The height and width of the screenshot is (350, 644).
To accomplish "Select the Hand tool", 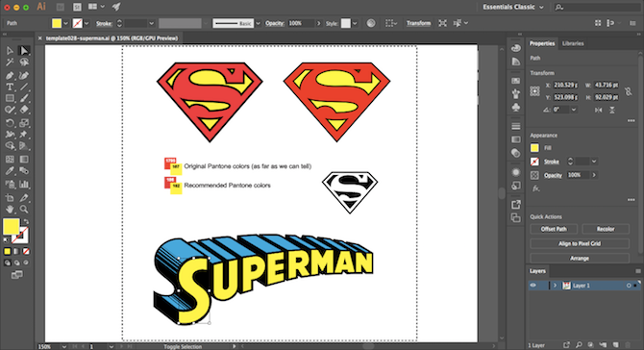I will [x=10, y=210].
